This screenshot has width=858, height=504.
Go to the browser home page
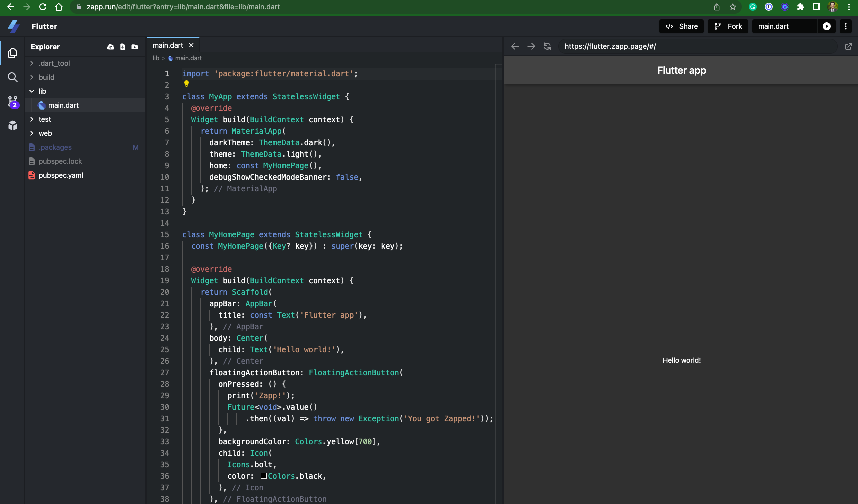pos(59,7)
